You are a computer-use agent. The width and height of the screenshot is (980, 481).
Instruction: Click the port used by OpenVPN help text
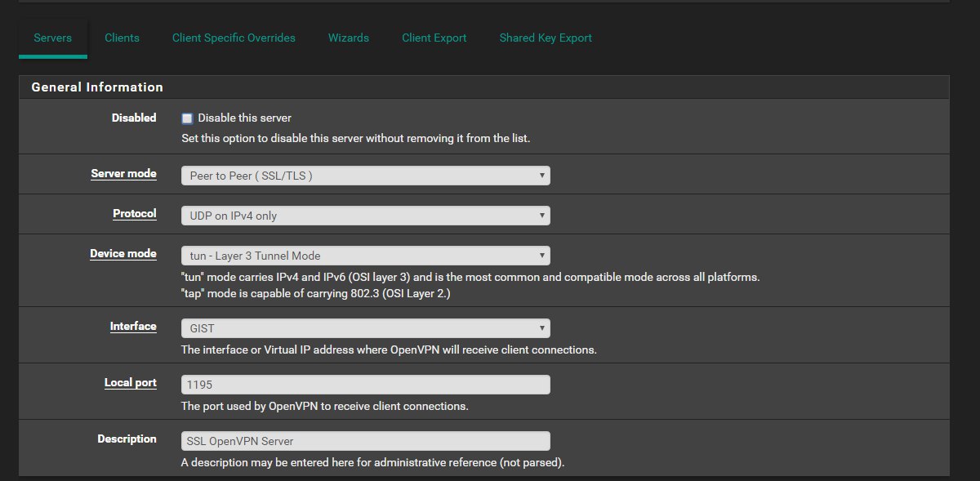tap(325, 406)
